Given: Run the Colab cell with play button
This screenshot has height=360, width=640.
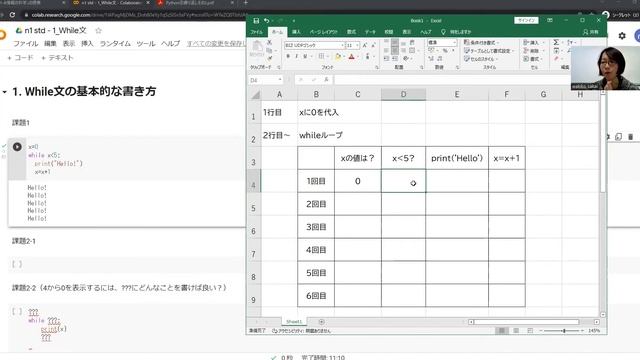Looking at the screenshot, I should tap(17, 147).
